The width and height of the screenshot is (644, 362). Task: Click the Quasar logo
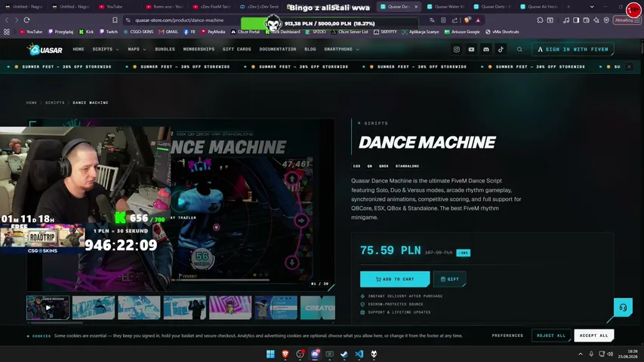pos(45,50)
